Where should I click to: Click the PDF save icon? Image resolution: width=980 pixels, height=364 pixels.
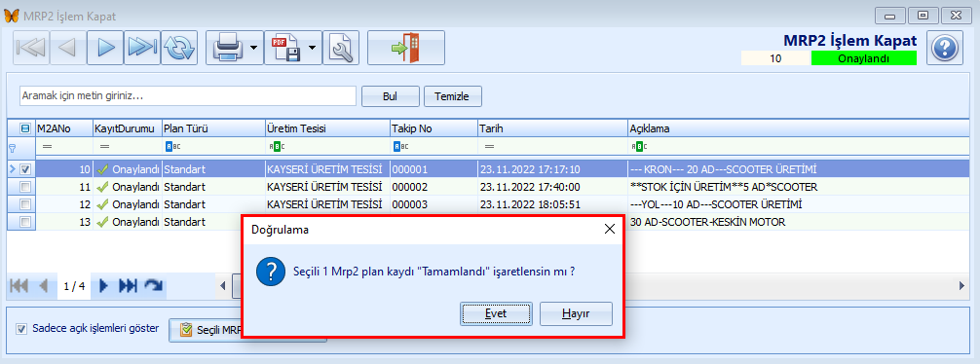point(285,48)
